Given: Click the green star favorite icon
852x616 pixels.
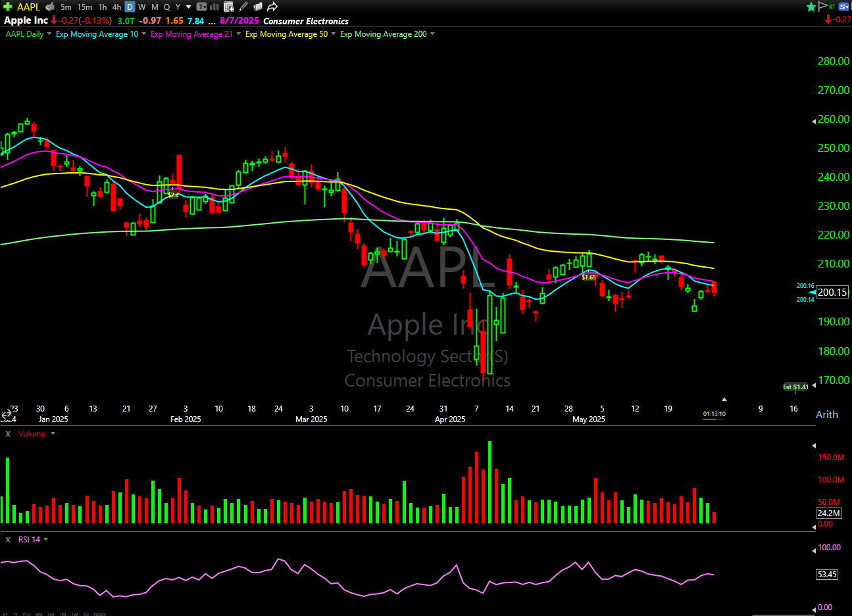Looking at the screenshot, I should tap(811, 7).
